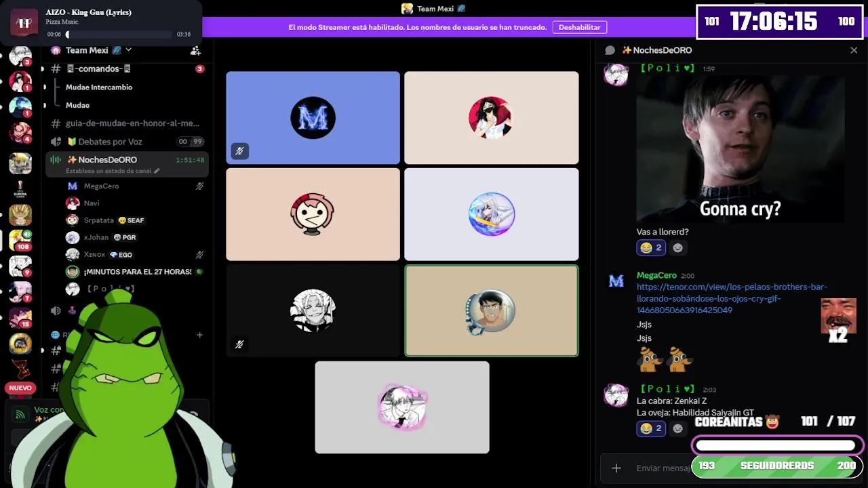Focus Xenox's dark video tile
Viewport: 868px width, 488px height.
coord(313,310)
